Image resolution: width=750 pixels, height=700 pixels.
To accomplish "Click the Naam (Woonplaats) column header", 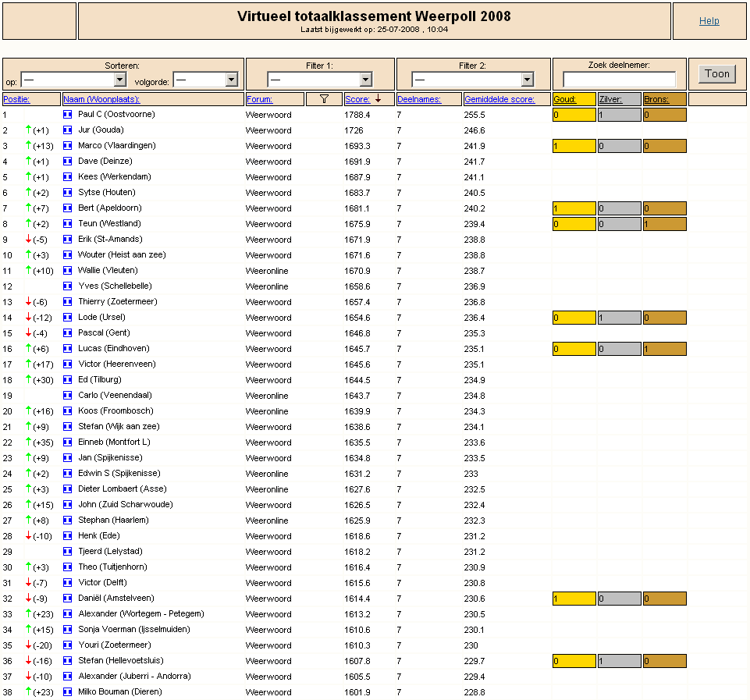I will 101,99.
